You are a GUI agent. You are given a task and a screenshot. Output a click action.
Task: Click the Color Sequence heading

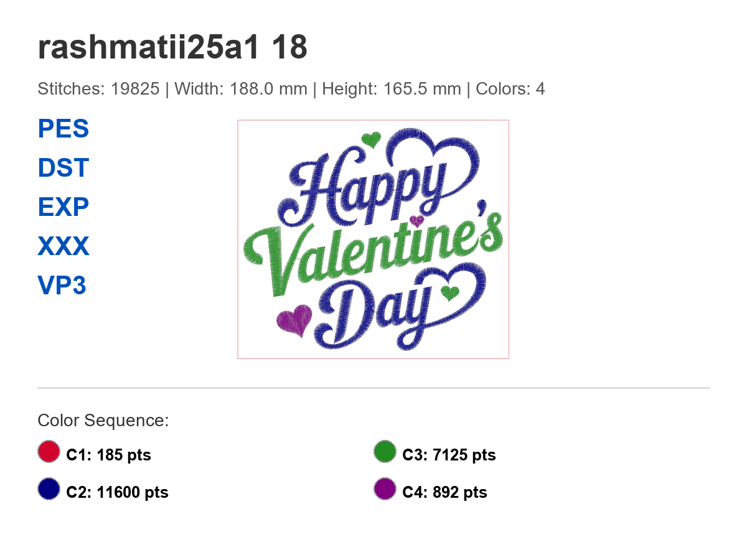[103, 420]
